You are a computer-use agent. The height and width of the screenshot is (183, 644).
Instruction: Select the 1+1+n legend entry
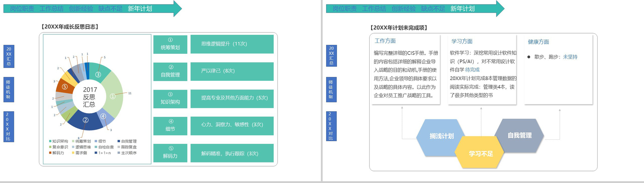tap(103, 153)
